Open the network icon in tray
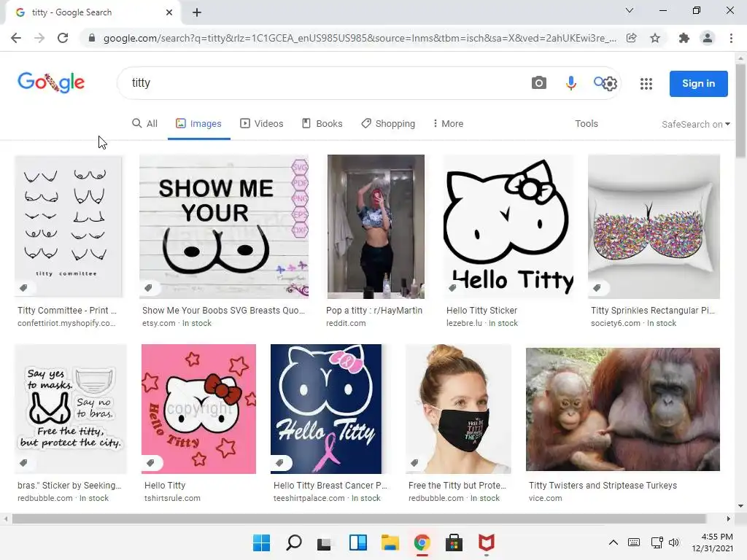Screen dimensions: 747x560 coord(657,542)
